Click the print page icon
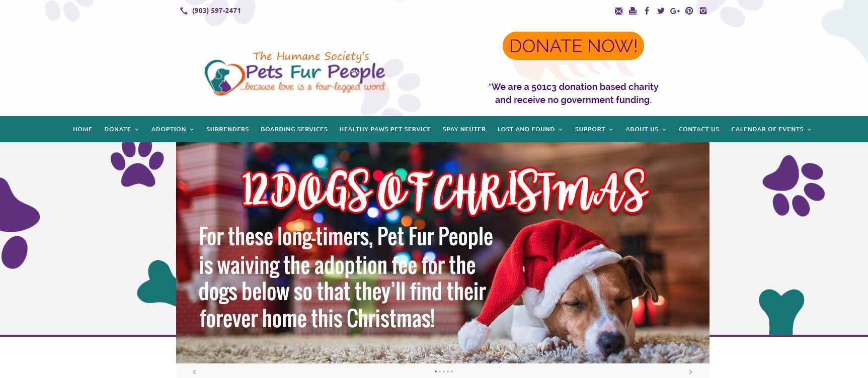Image resolution: width=868 pixels, height=378 pixels. tap(633, 11)
